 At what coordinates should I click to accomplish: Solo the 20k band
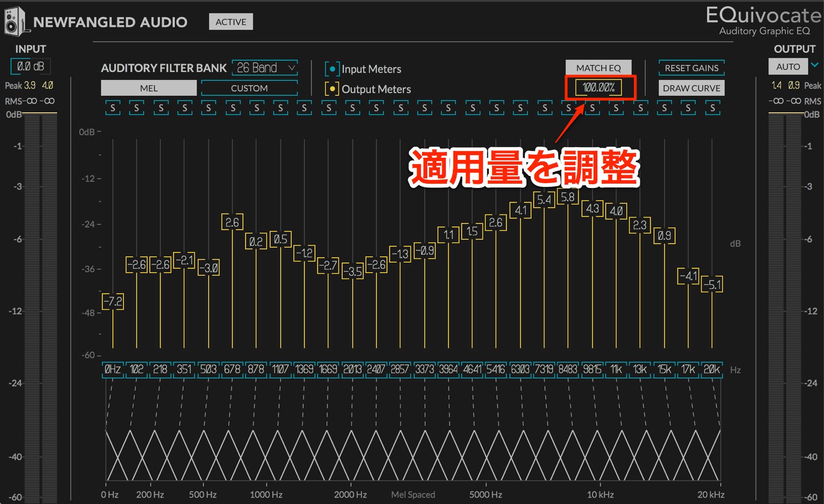tap(712, 108)
